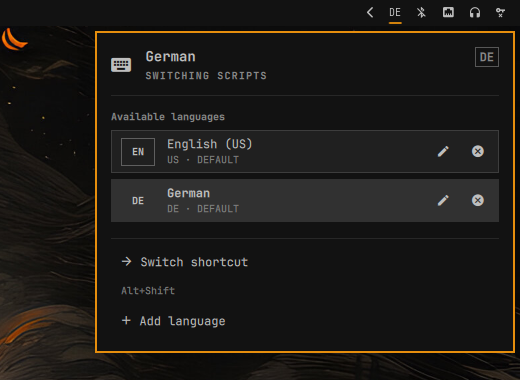
Task: Click the Alt+Shift shortcut value
Action: click(148, 291)
